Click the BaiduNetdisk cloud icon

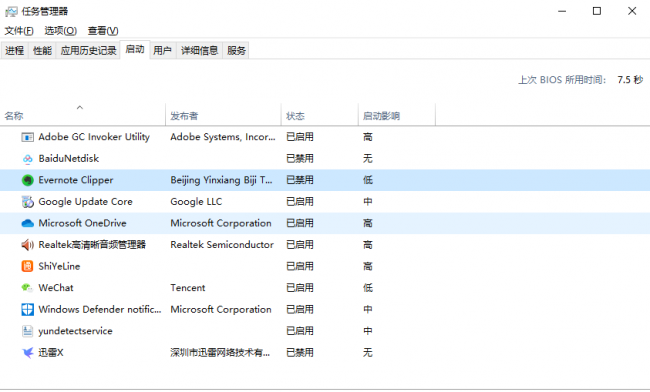pos(27,159)
